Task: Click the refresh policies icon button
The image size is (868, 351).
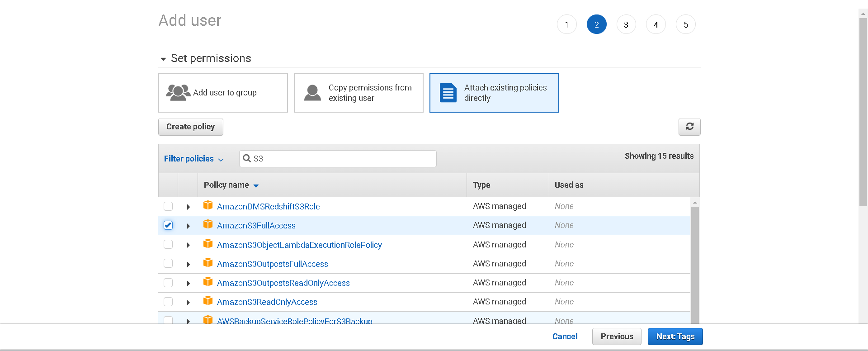Action: 689,127
